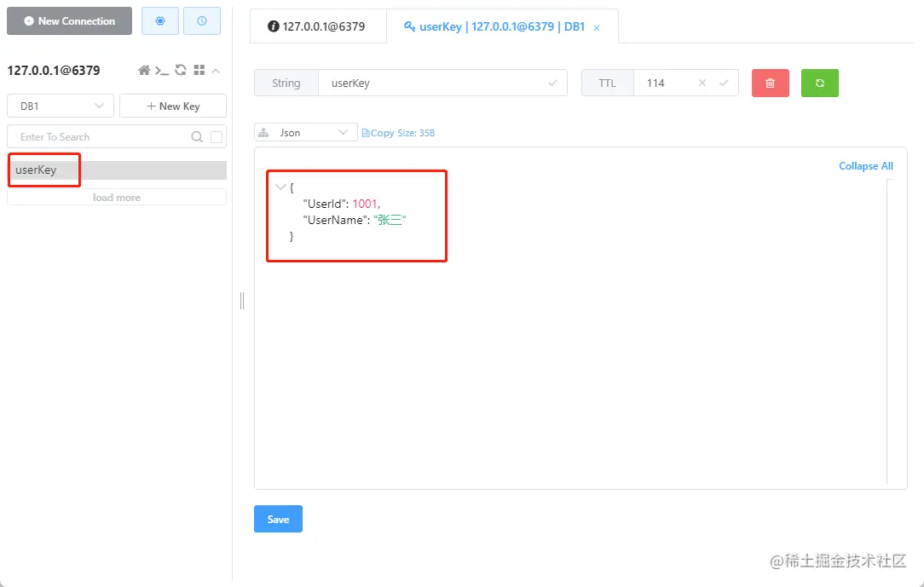Image resolution: width=924 pixels, height=587 pixels.
Task: Open the DB1 database dropdown
Action: coord(61,106)
